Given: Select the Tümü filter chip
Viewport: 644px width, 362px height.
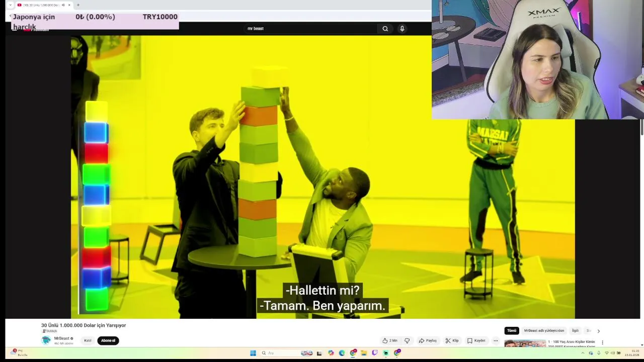Looking at the screenshot, I should point(512,330).
